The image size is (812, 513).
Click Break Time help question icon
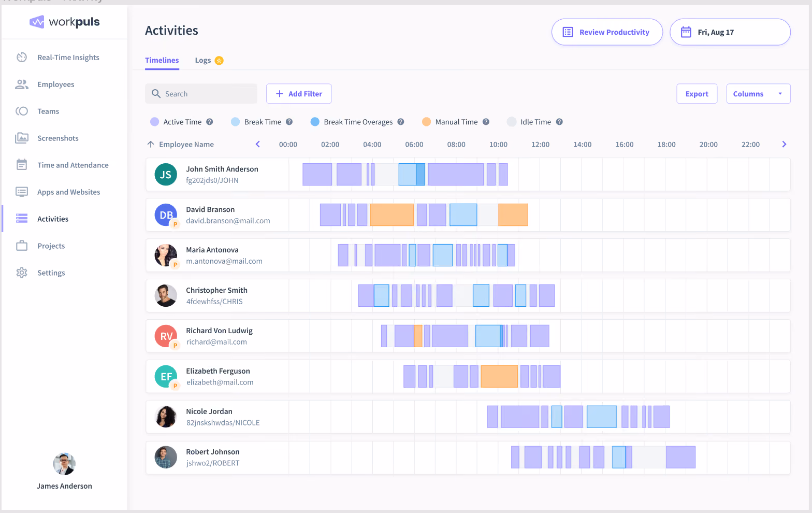[x=289, y=122]
